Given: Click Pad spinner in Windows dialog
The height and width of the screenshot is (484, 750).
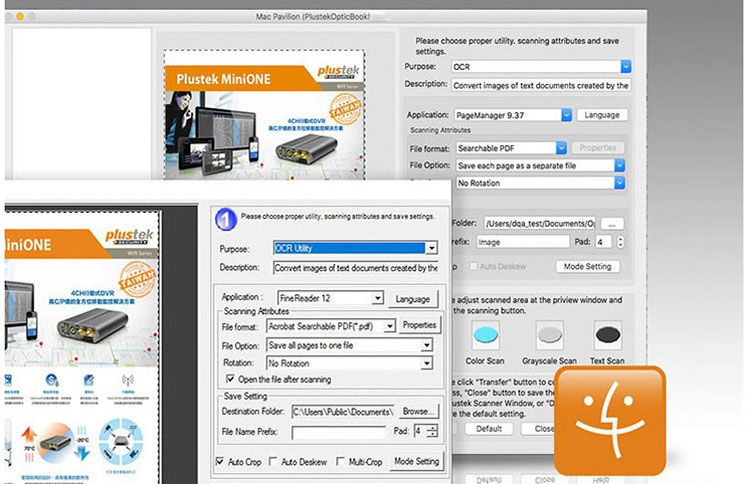Looking at the screenshot, I should 432,431.
